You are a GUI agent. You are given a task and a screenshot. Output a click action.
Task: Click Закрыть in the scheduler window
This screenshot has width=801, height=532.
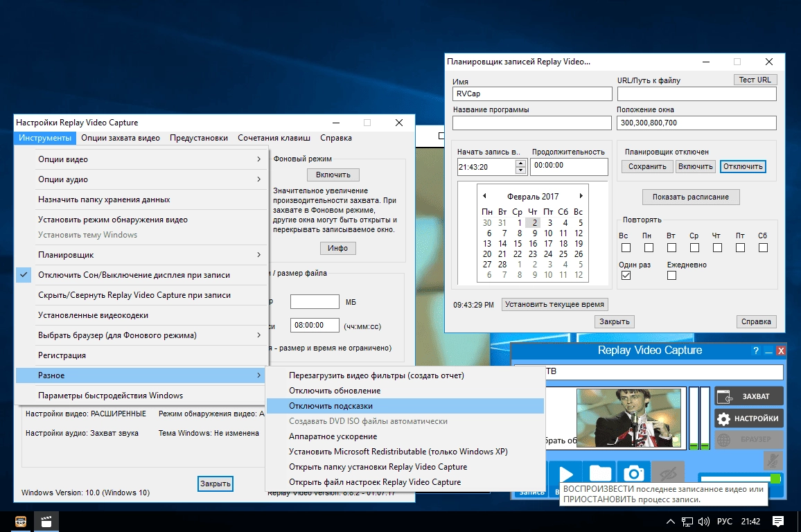tap(615, 321)
